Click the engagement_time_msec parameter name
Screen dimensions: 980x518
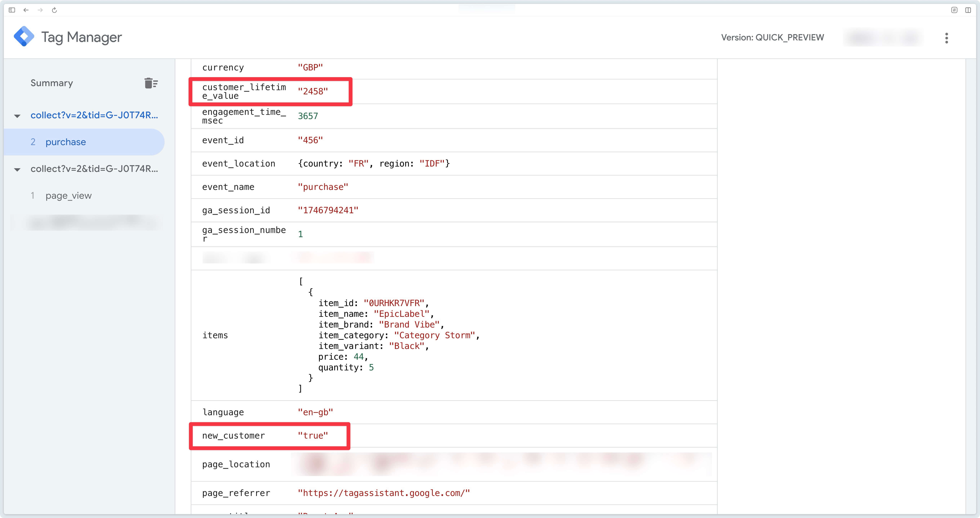(244, 116)
